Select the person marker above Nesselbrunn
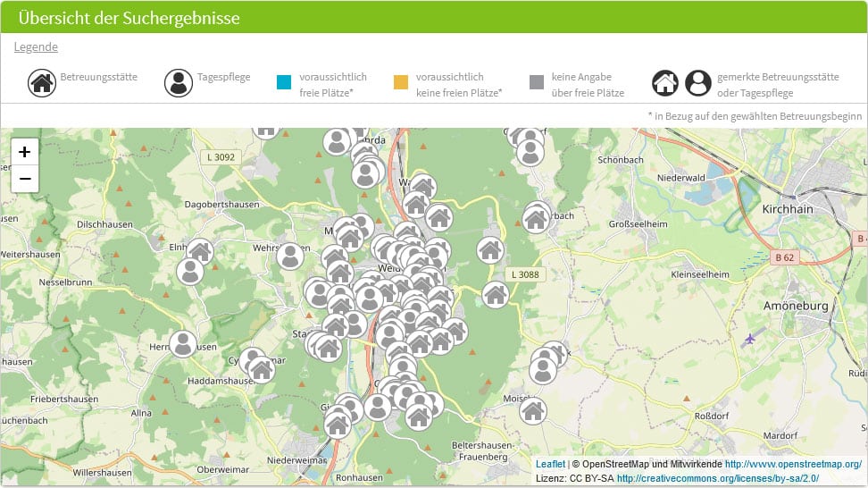Screen dimensions: 868x488 pyautogui.click(x=189, y=272)
